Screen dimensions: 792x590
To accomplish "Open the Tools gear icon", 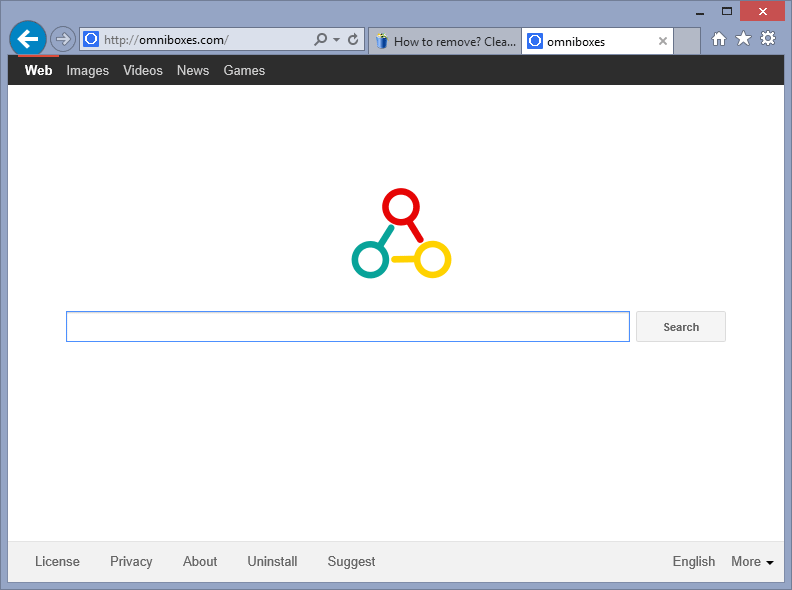I will coord(768,38).
